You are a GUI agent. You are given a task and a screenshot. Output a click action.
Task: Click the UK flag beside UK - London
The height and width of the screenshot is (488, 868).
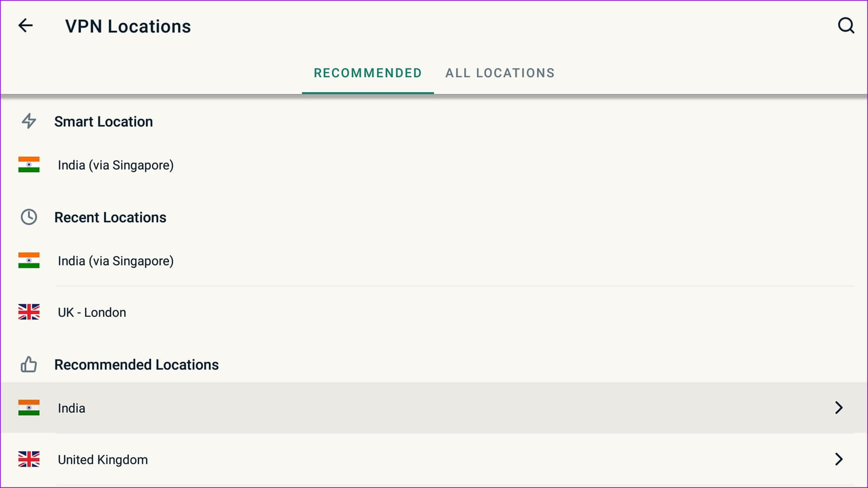[x=29, y=312]
